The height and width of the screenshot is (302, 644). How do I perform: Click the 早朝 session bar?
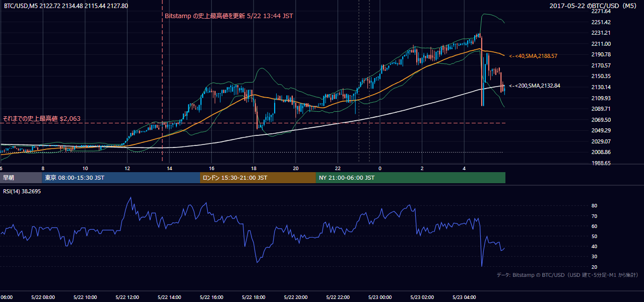pos(21,178)
